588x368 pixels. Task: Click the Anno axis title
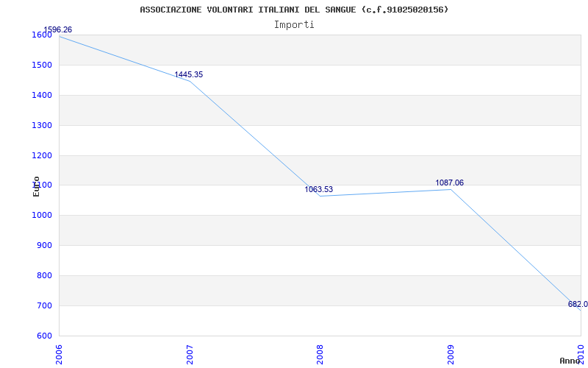[570, 361]
